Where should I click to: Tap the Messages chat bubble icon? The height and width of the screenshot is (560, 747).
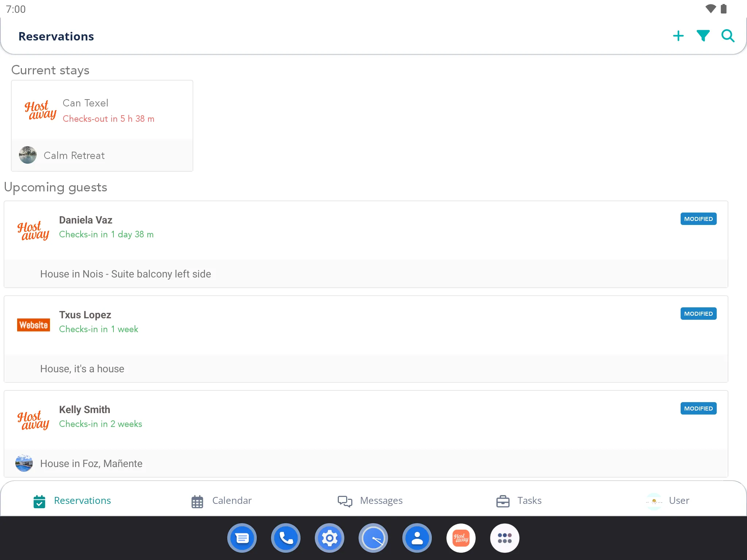coord(344,501)
